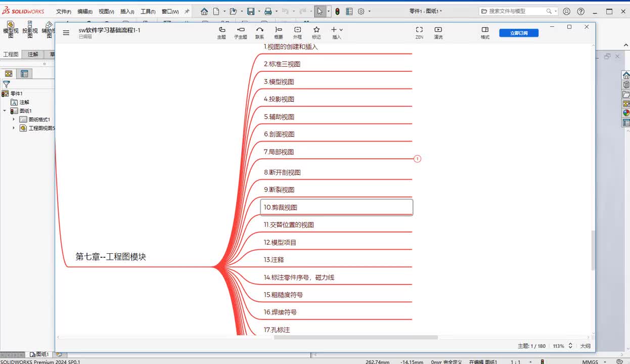Select the 14.标注零件序号，磁力线 topic
Screen dimensions: 630x364
click(x=299, y=277)
